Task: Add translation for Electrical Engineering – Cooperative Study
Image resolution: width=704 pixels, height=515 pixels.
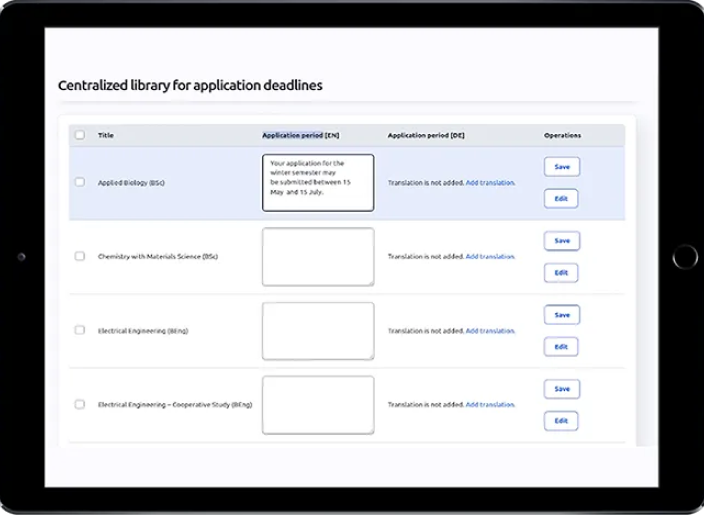Action: [490, 405]
